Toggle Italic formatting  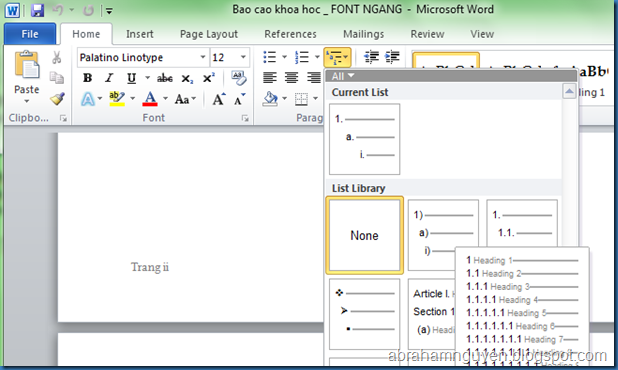[109, 78]
